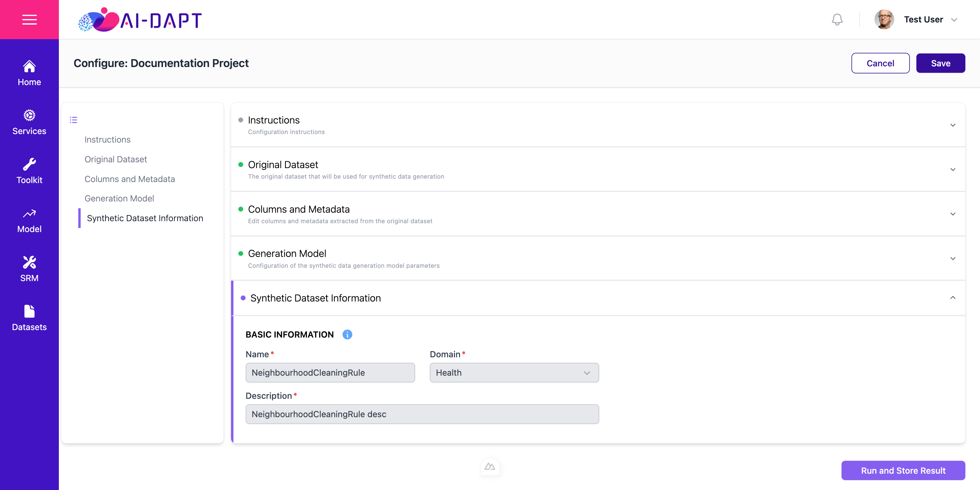This screenshot has height=490, width=980.
Task: Expand the Instructions section chevron
Action: pyautogui.click(x=953, y=125)
